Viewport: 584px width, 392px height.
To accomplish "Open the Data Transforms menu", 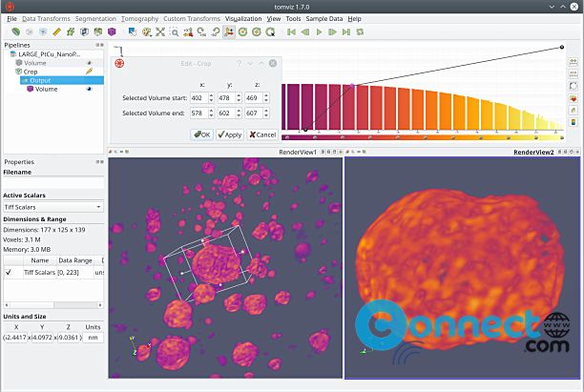I will [x=46, y=19].
